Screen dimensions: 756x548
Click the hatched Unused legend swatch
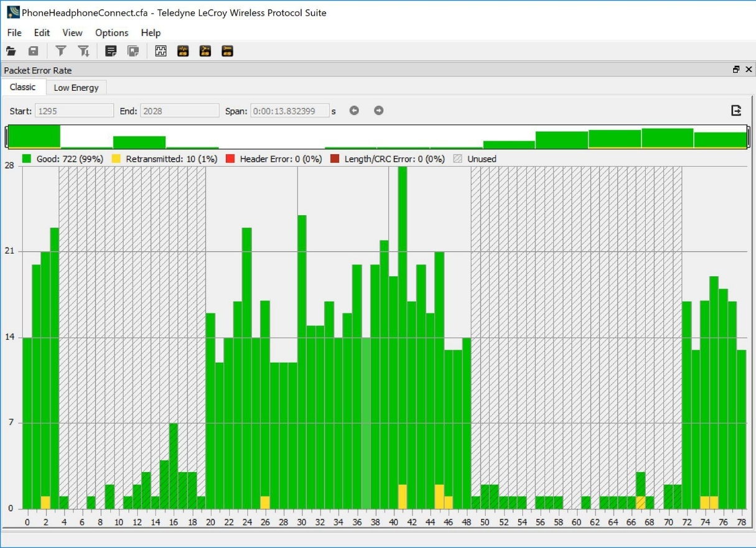click(458, 159)
